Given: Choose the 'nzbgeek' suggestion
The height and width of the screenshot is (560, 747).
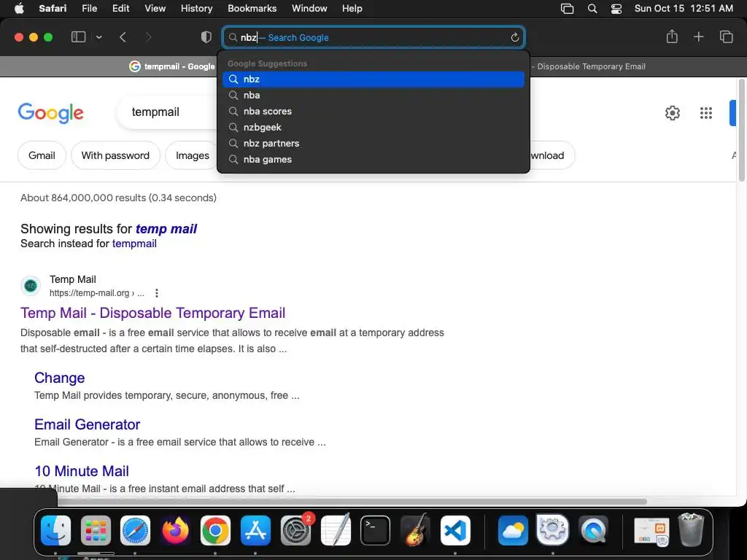Looking at the screenshot, I should tap(373, 127).
